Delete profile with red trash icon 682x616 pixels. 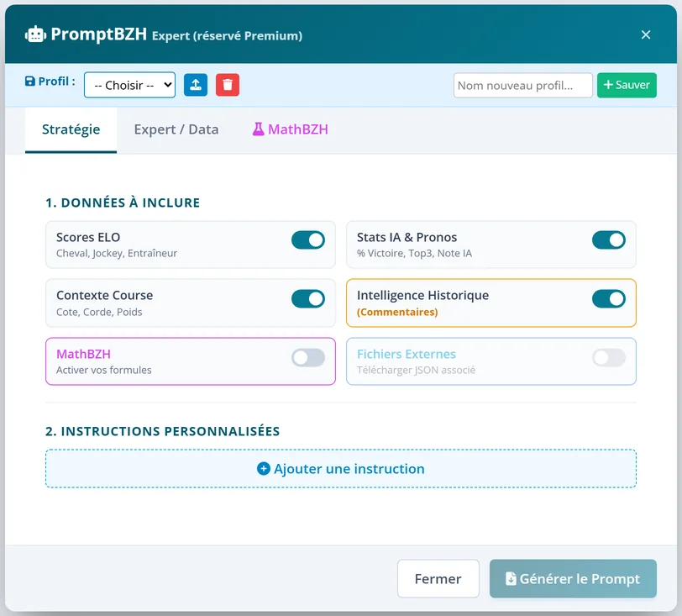[x=228, y=84]
